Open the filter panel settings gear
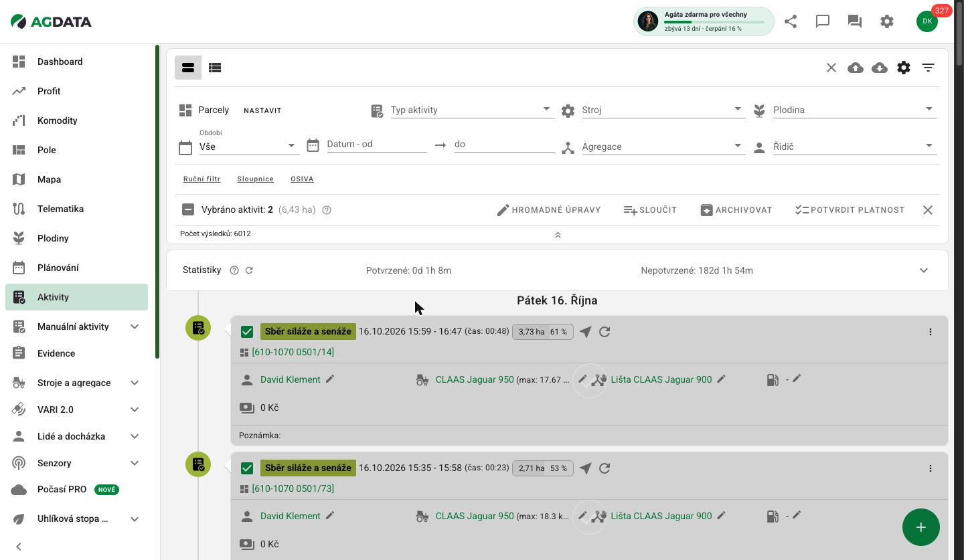Screen dimensions: 964x560 [904, 68]
